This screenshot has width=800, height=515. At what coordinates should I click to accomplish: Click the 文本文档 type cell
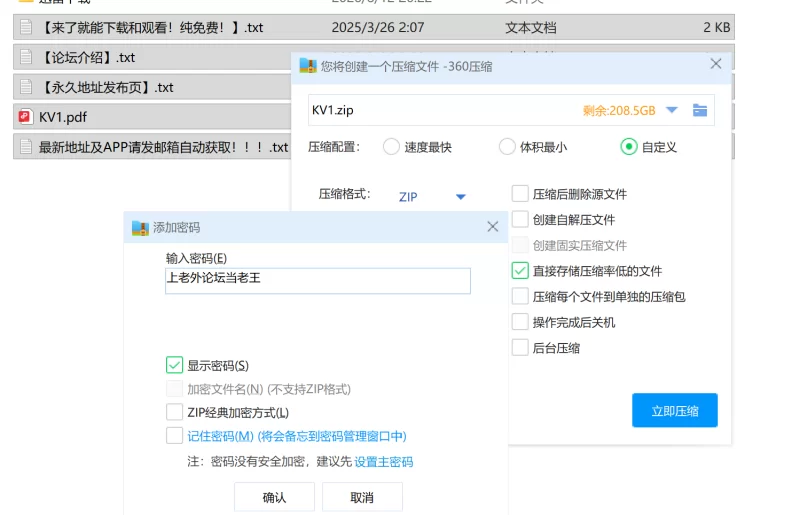point(531,28)
